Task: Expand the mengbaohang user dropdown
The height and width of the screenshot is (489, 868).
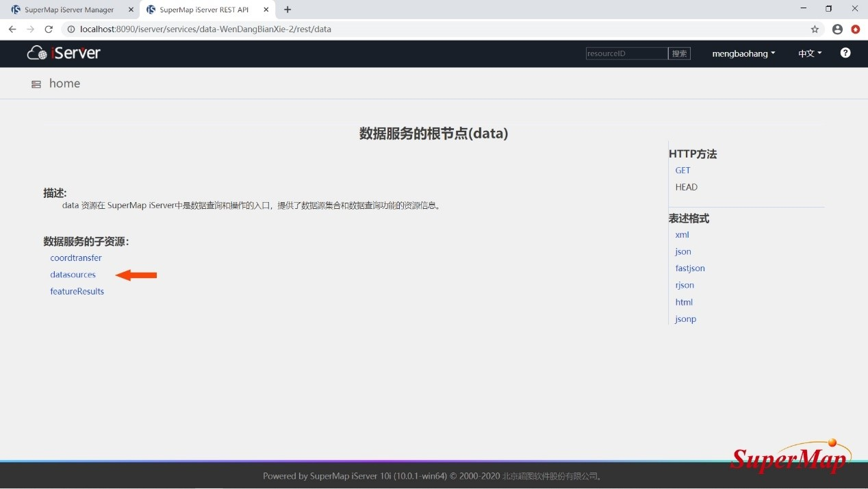Action: 743,53
